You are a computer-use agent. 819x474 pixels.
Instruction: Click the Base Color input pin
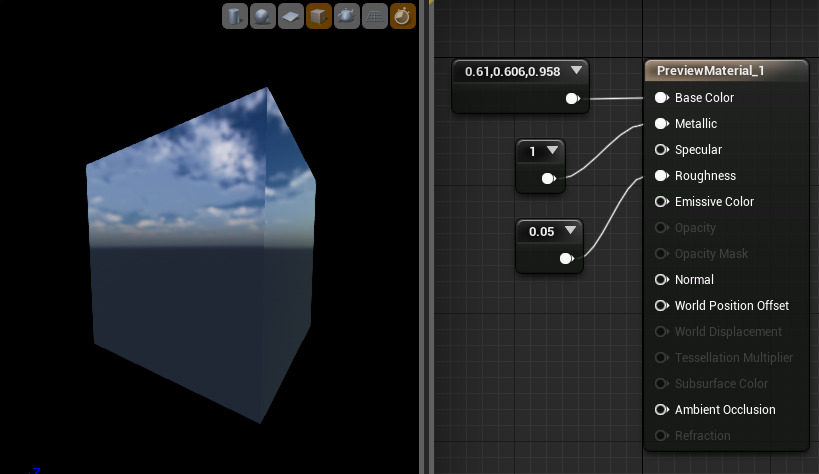coord(661,98)
